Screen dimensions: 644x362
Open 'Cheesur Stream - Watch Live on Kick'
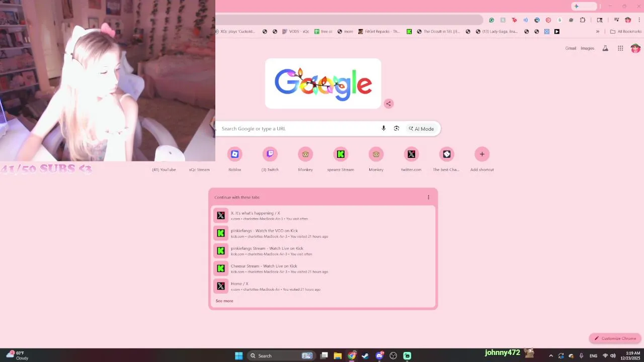coord(323,268)
